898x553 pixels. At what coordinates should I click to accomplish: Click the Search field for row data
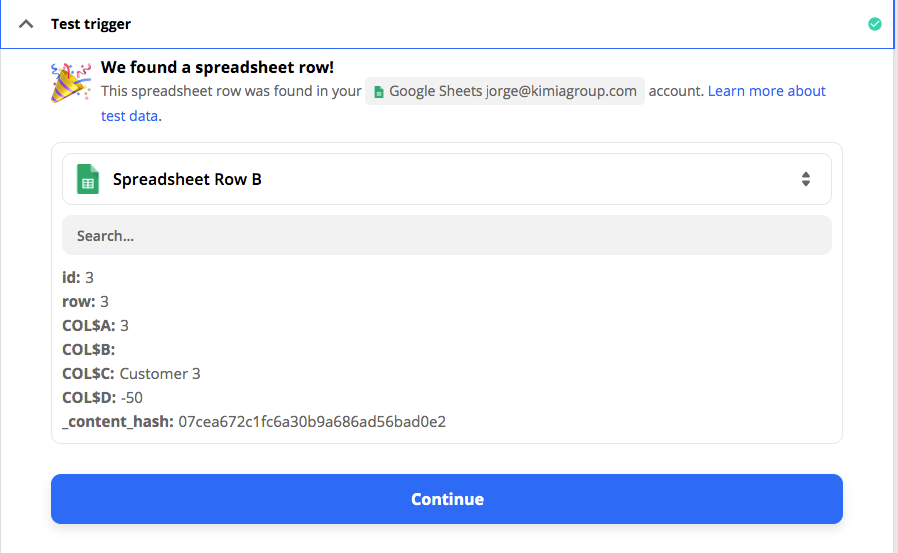point(447,235)
